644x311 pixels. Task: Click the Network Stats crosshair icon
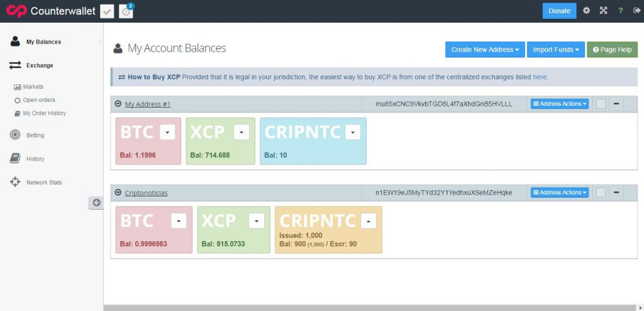[x=15, y=182]
